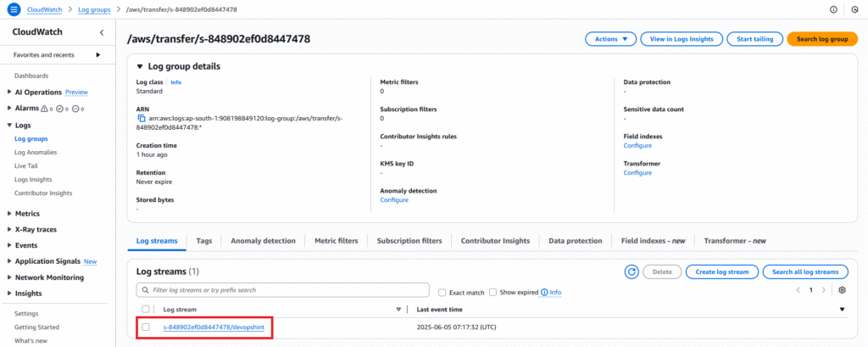Expand Metrics section

tap(9, 214)
